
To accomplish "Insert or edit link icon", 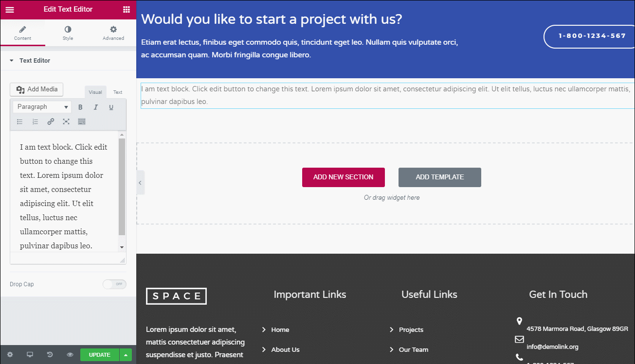I will (x=51, y=121).
